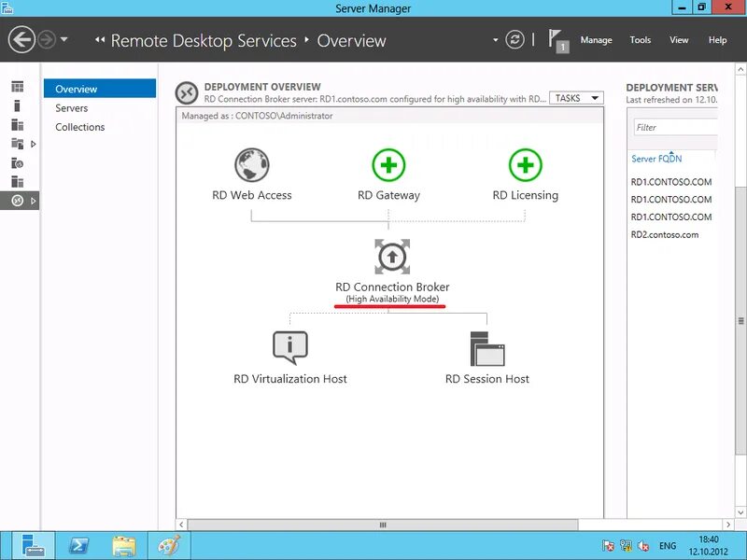747x560 pixels.
Task: Open File Explorer from the taskbar
Action: pos(124,545)
